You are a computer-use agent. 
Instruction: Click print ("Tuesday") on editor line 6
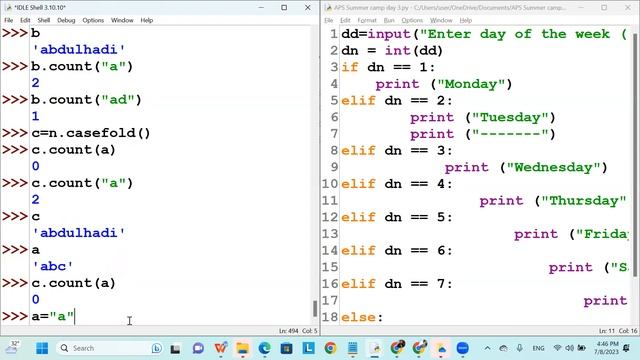tap(483, 118)
